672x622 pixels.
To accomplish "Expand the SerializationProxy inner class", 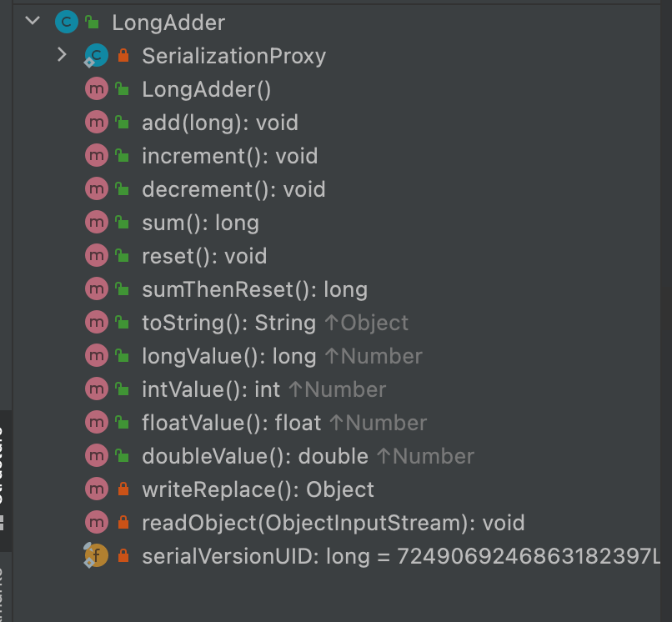I will tap(63, 55).
